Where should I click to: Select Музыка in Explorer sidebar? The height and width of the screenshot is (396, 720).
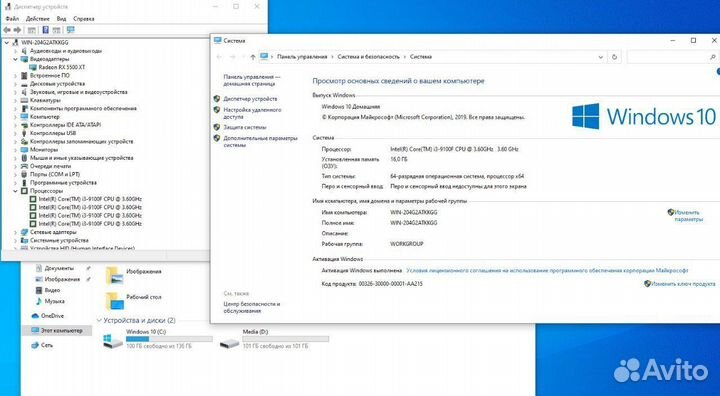[54, 301]
